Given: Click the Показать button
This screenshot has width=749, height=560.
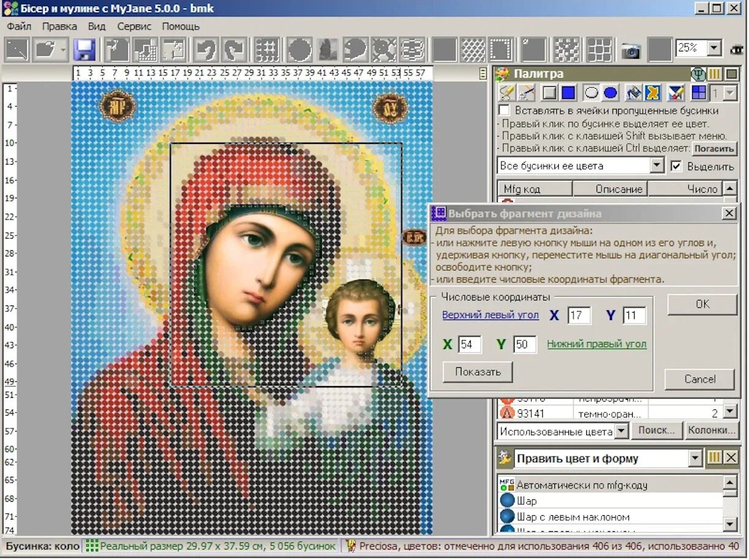Looking at the screenshot, I should point(477,371).
